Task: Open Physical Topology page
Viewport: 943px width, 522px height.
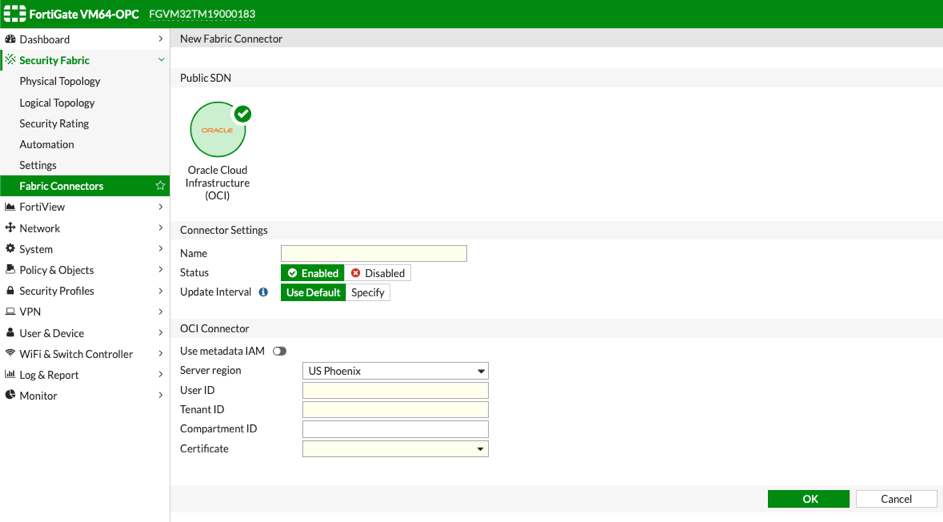Action: [x=60, y=81]
